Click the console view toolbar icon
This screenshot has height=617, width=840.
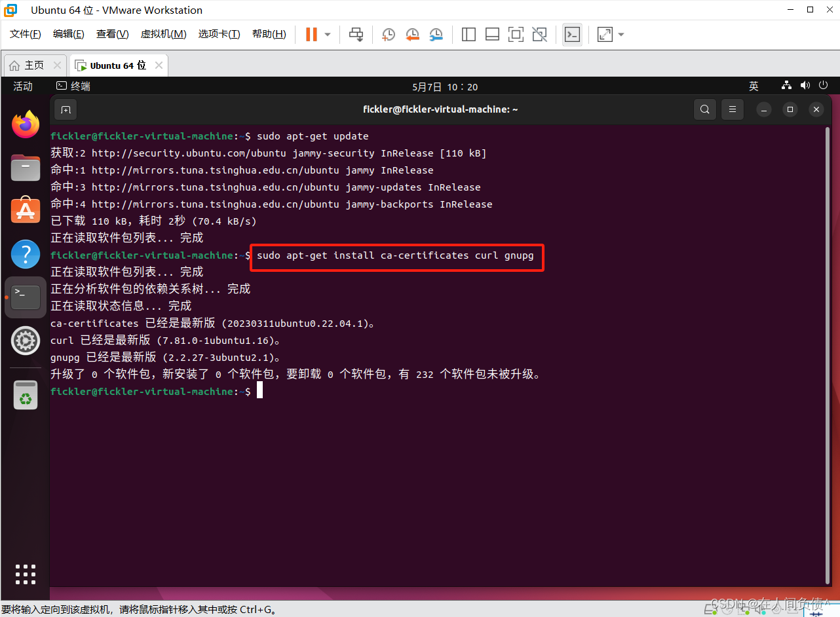coord(572,34)
